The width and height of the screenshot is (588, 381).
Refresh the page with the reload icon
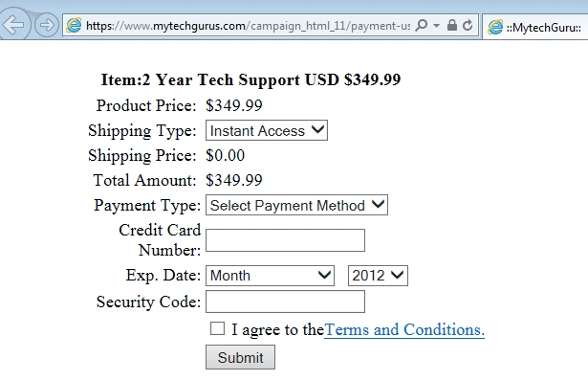pos(468,25)
